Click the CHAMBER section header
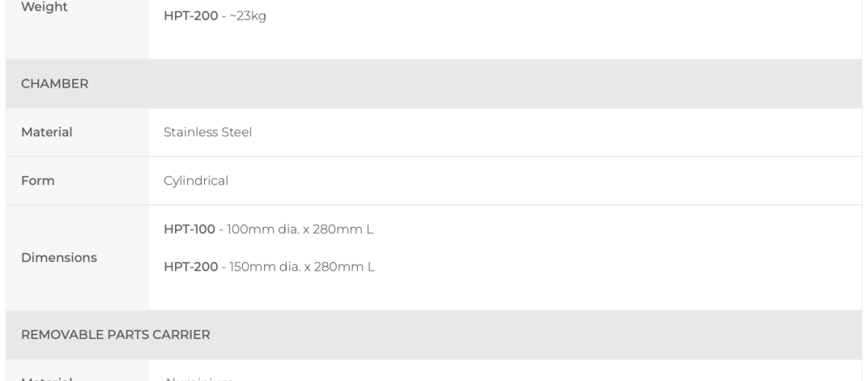 54,84
